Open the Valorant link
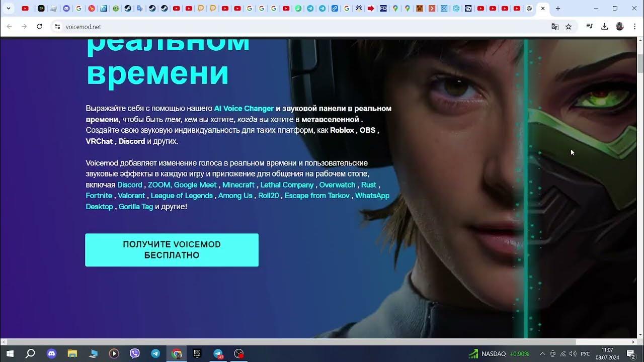The width and height of the screenshot is (644, 362). point(131,196)
